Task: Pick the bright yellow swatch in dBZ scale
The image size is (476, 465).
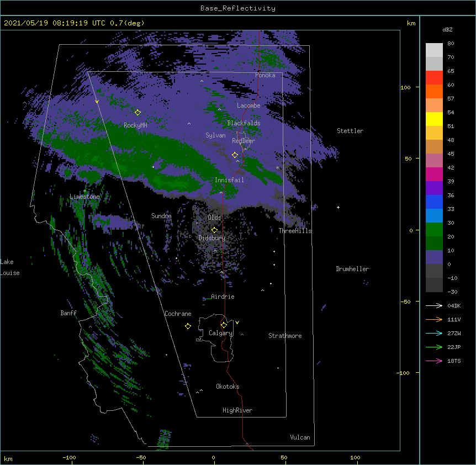Action: tap(434, 119)
